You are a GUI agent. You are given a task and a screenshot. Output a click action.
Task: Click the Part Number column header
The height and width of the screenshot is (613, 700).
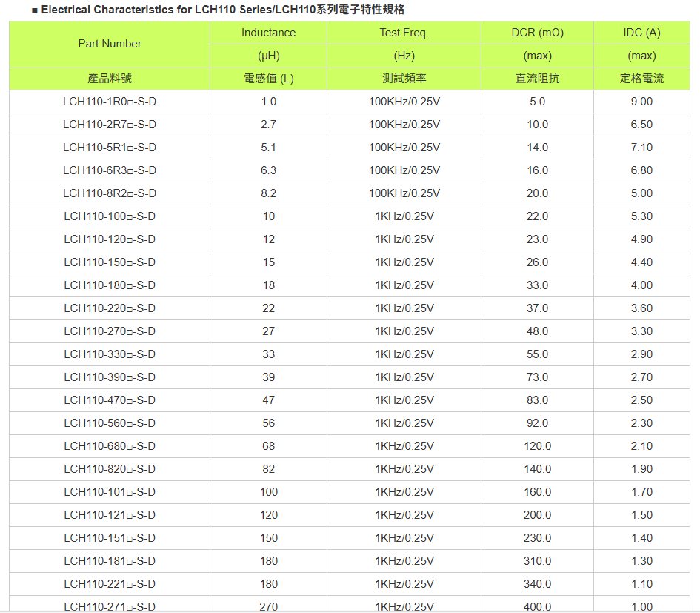click(x=110, y=44)
